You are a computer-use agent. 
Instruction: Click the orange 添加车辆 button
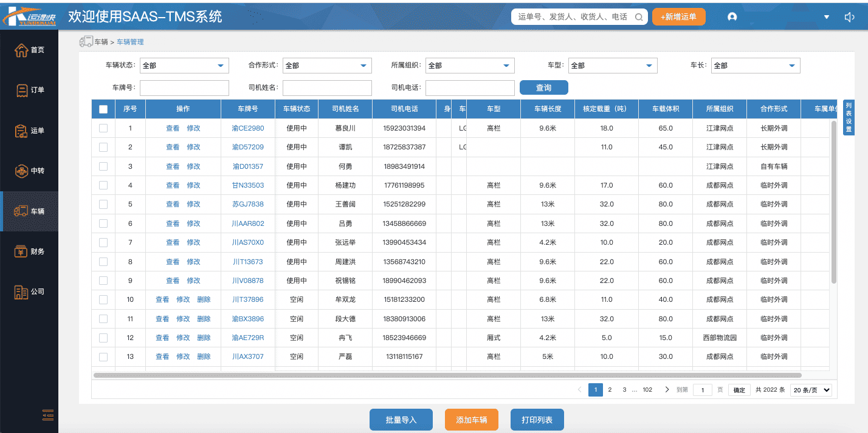coord(472,420)
